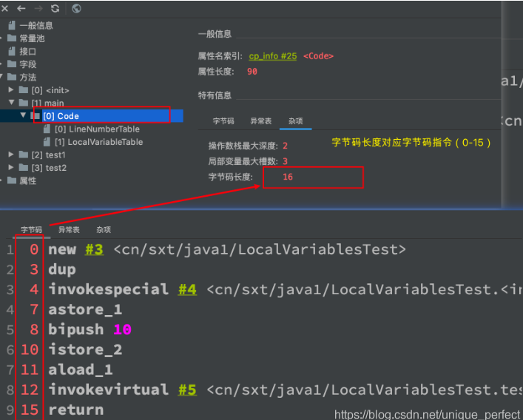Screen dimensions: 523x420
Task: Click the [3] test2 folder icon
Action: click(x=24, y=168)
